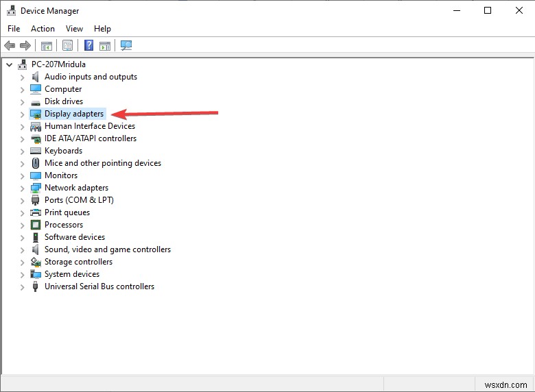The height and width of the screenshot is (392, 535).
Task: Select Mice and other pointing devices label
Action: click(x=103, y=163)
